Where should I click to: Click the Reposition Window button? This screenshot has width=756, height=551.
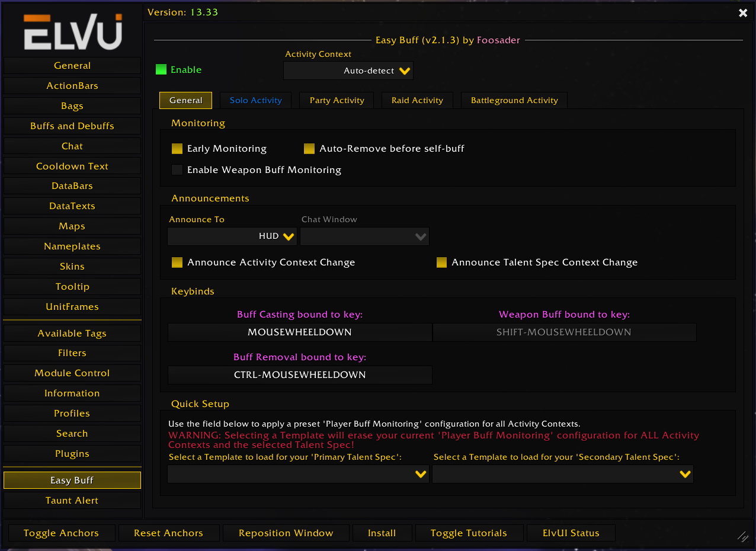(286, 533)
